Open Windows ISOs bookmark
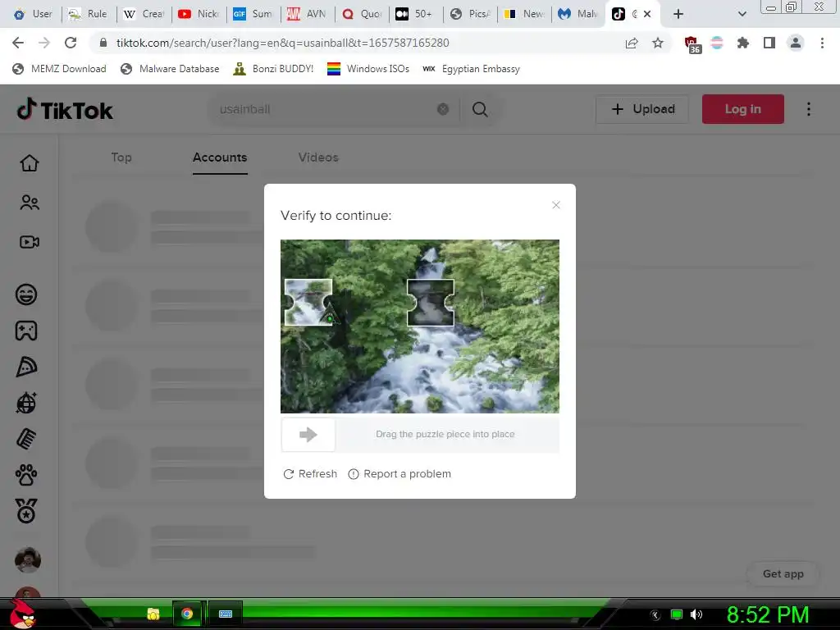This screenshot has height=630, width=840. pos(368,69)
